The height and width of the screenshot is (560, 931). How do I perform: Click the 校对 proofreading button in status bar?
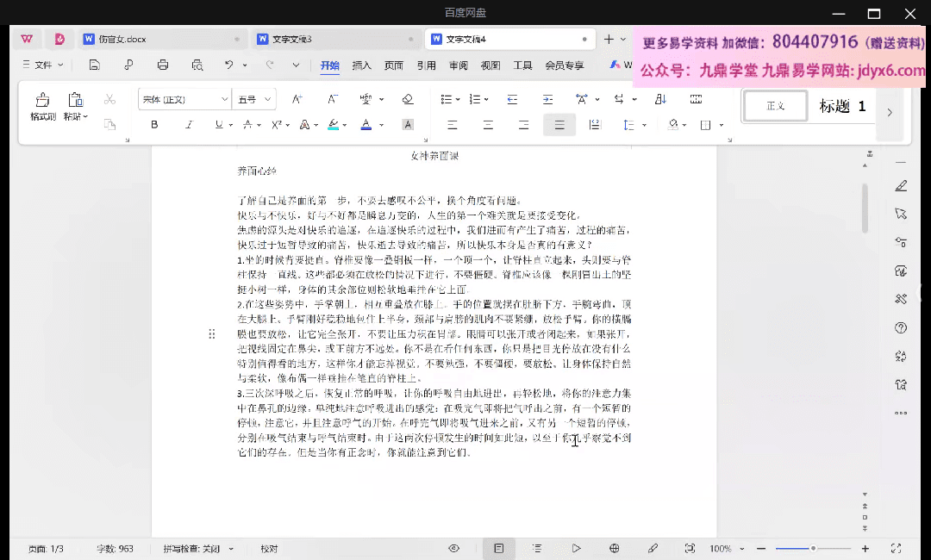pos(269,549)
